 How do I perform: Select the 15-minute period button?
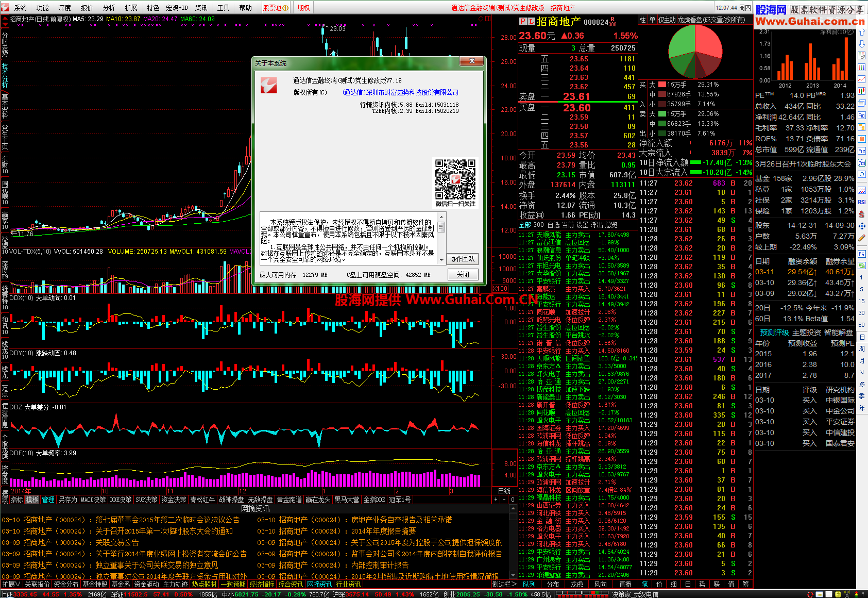tap(861, 301)
